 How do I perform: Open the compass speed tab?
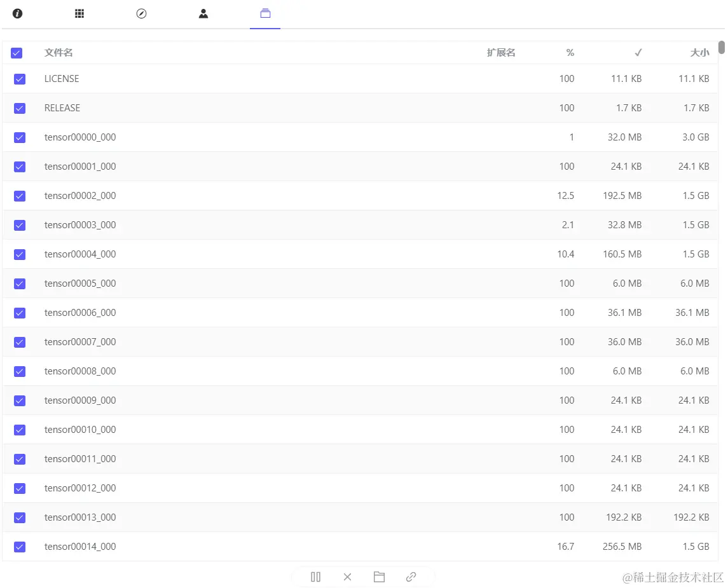click(142, 13)
